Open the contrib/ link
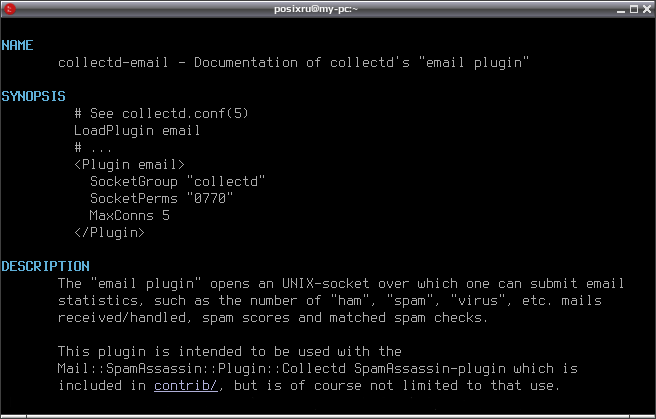The image size is (656, 419). pyautogui.click(x=186, y=385)
